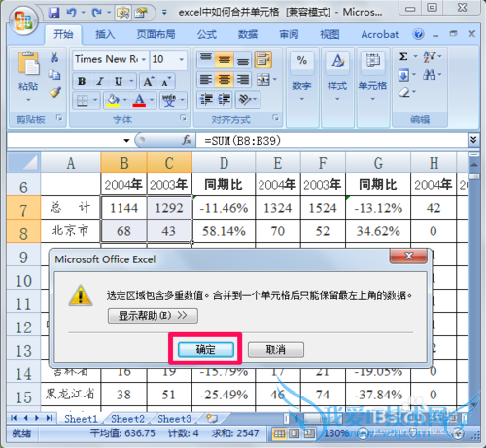Click 显示帮助 button in dialog

pos(153,316)
